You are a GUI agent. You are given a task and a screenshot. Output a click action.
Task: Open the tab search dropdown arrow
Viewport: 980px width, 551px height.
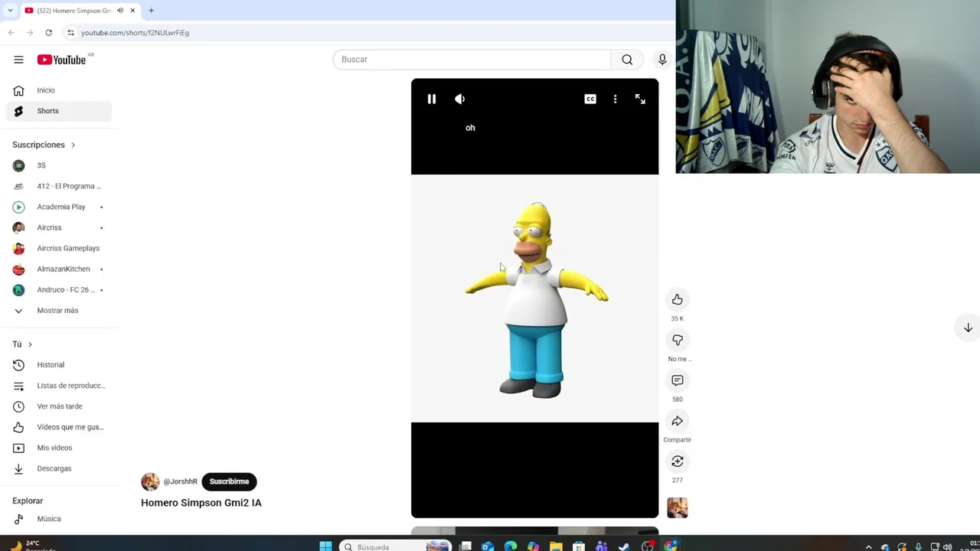coord(9,10)
